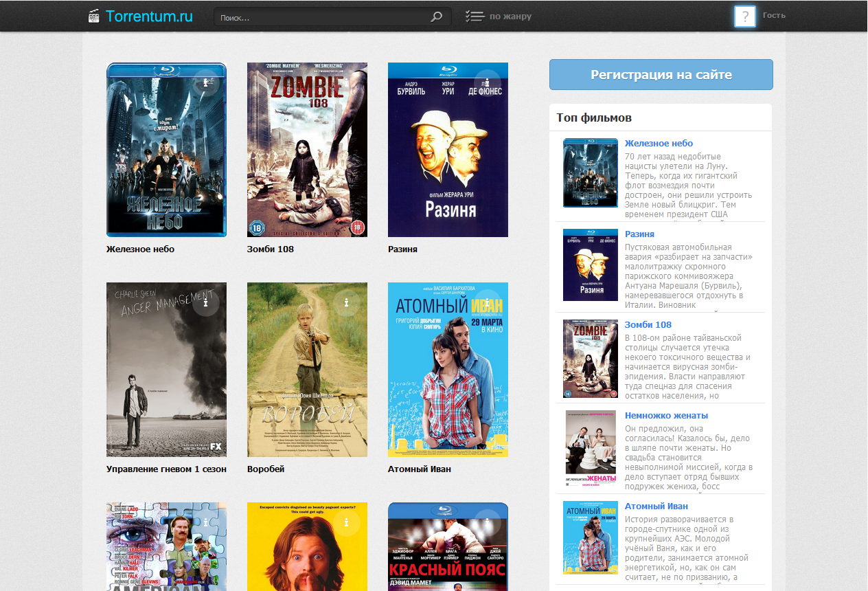Click info icon on Разиня poster
The height and width of the screenshot is (591, 868).
[x=488, y=83]
